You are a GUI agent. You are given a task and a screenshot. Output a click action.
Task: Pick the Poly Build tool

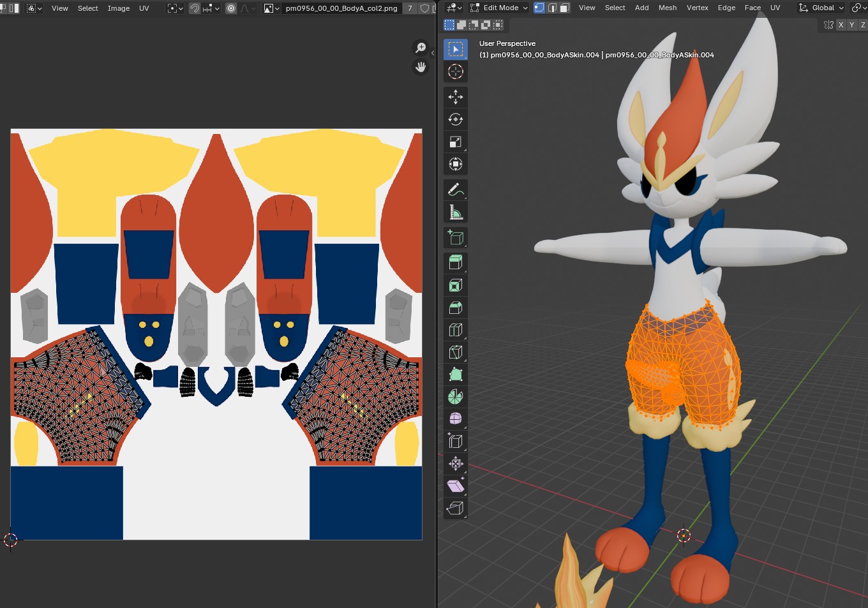tap(456, 374)
